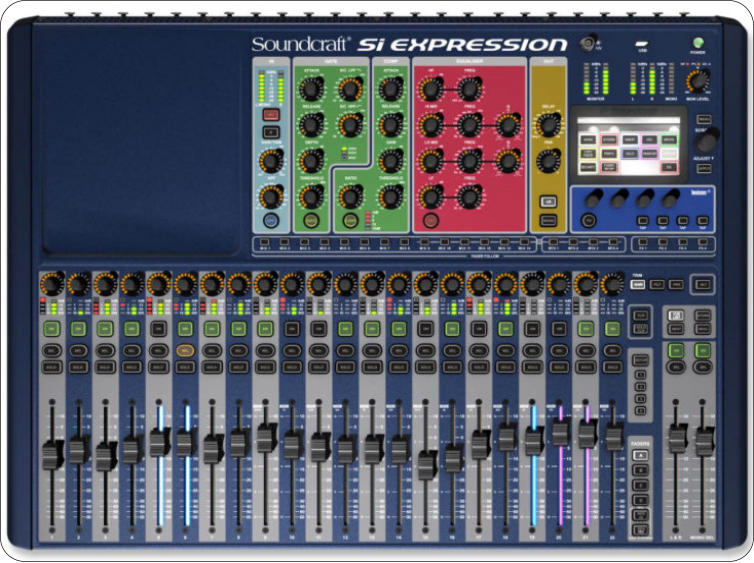Image resolution: width=754 pixels, height=563 pixels.
Task: Toggle the green ON button above L&R master fader
Action: (x=676, y=350)
